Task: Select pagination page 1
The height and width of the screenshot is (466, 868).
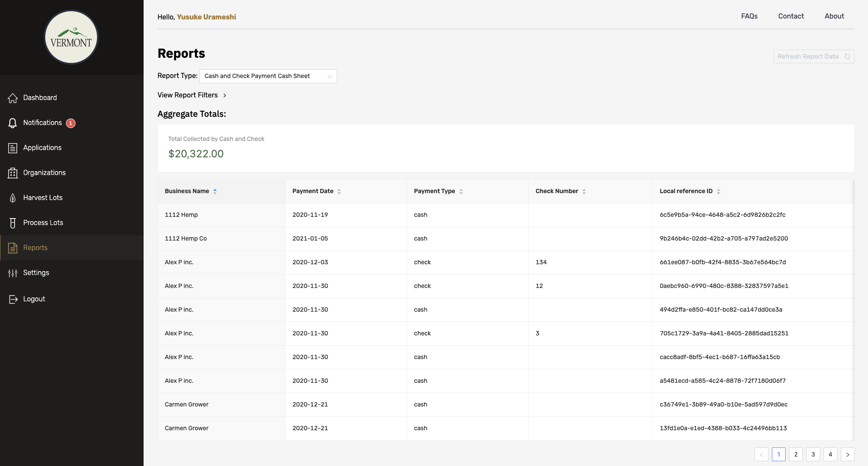Action: [778, 454]
